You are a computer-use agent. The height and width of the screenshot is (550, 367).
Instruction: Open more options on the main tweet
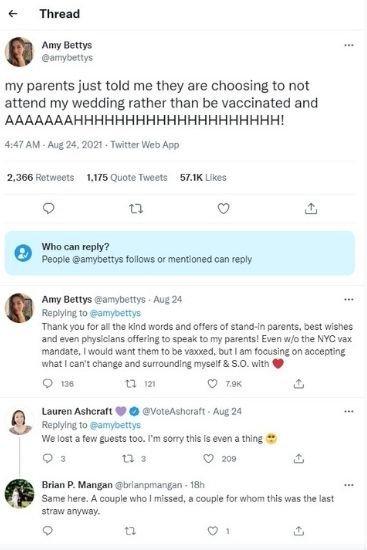(349, 45)
